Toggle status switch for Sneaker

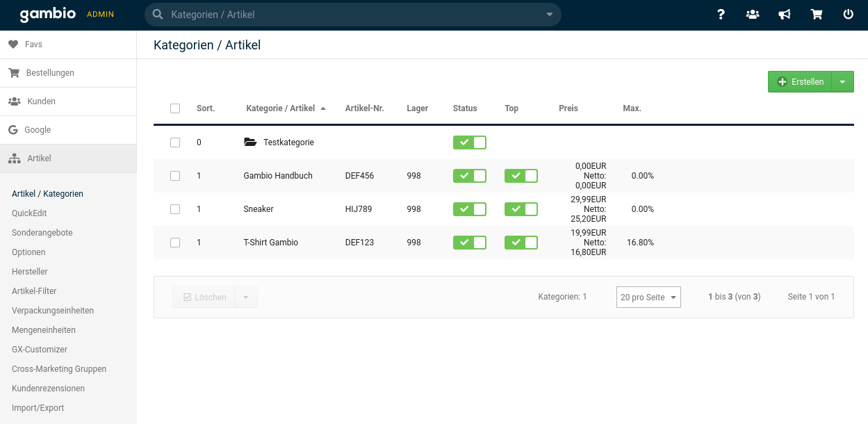[469, 209]
